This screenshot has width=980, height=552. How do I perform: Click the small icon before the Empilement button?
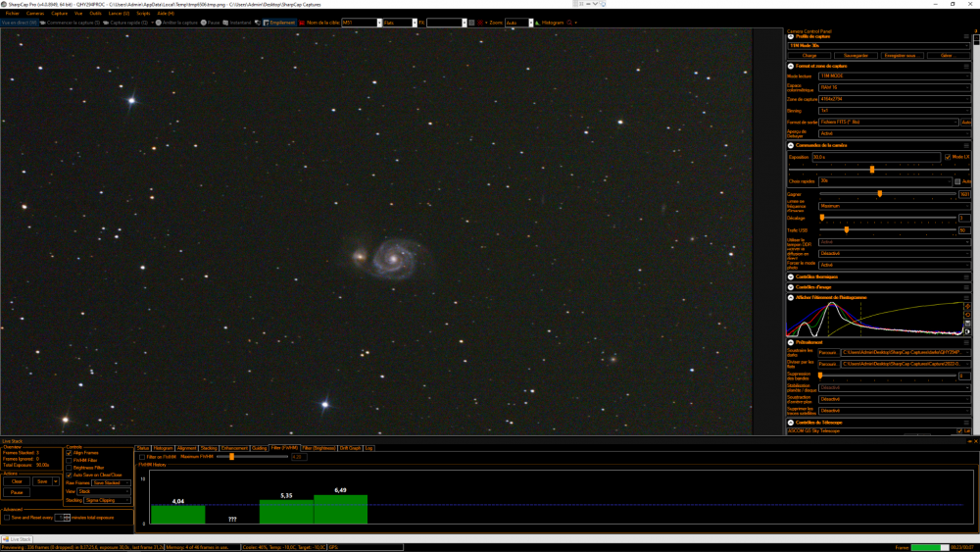coord(257,23)
